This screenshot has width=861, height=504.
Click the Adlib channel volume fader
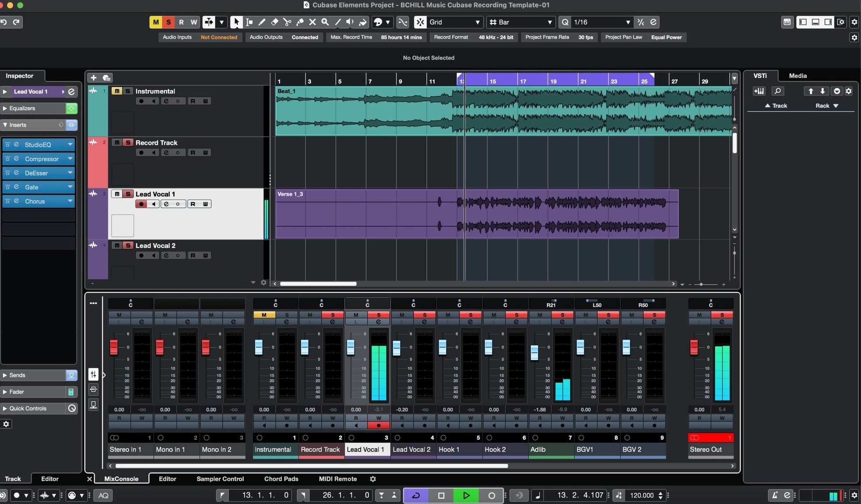click(x=534, y=352)
